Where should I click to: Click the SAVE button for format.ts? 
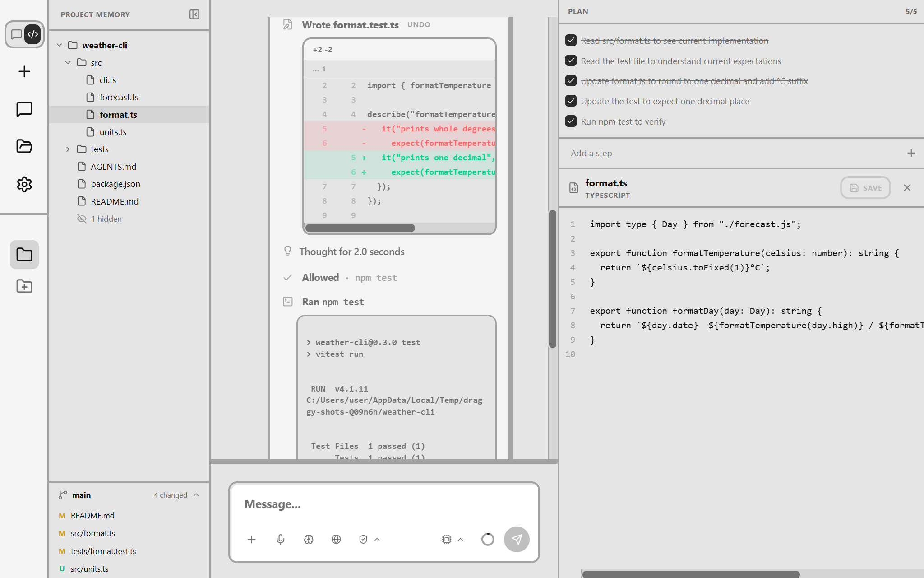coord(865,188)
